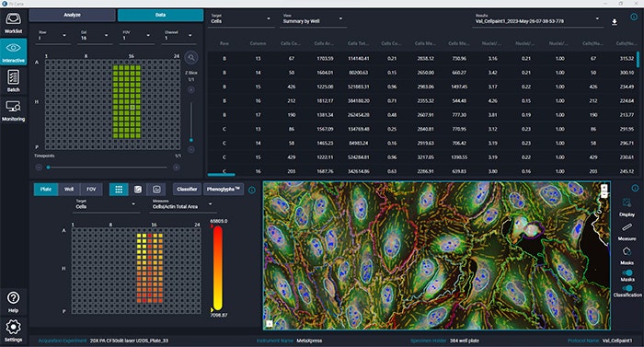Expand the Results dataset dropdown
644x347 pixels.
[537, 19]
